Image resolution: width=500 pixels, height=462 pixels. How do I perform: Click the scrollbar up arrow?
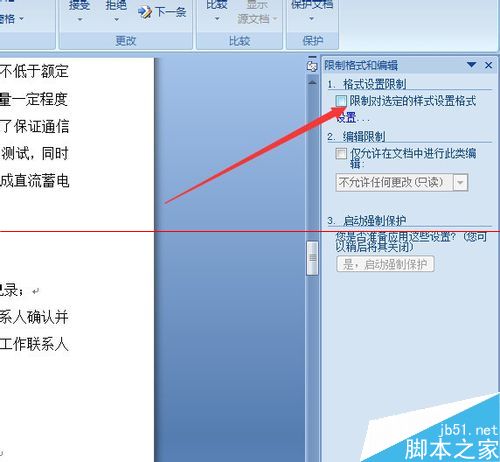coord(312,82)
